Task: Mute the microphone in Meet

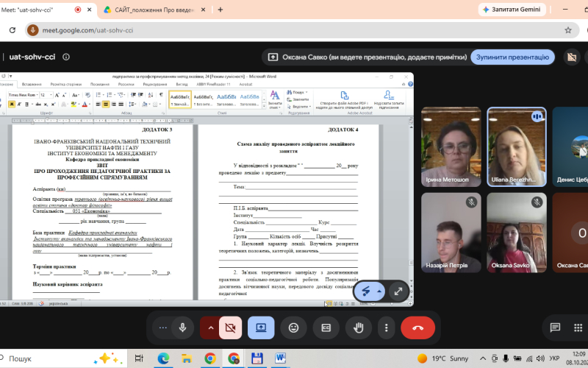Action: pos(182,328)
